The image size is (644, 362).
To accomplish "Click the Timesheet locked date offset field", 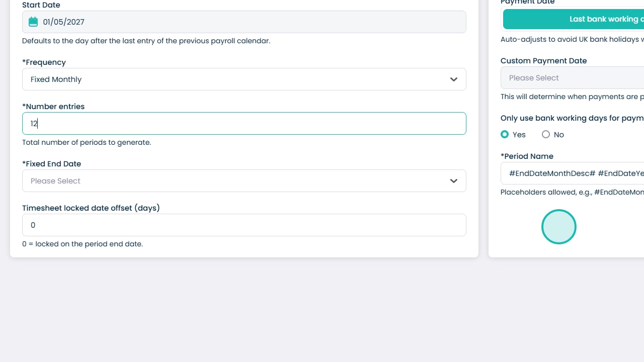I will pos(244,225).
